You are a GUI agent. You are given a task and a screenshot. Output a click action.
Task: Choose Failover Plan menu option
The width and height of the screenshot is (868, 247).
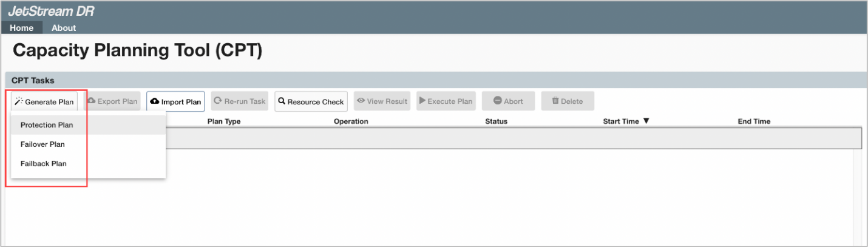42,144
